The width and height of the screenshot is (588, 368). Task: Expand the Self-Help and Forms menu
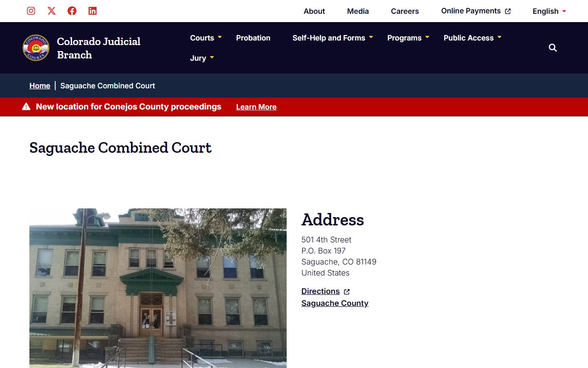(x=333, y=38)
